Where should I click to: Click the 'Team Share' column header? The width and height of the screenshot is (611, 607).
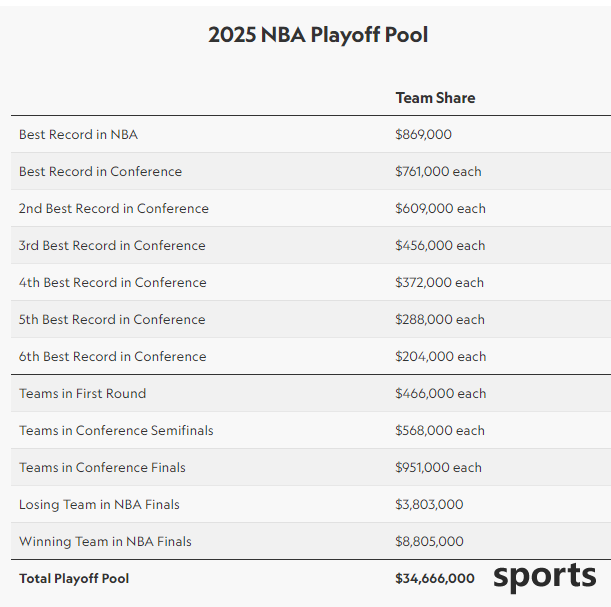click(x=435, y=98)
